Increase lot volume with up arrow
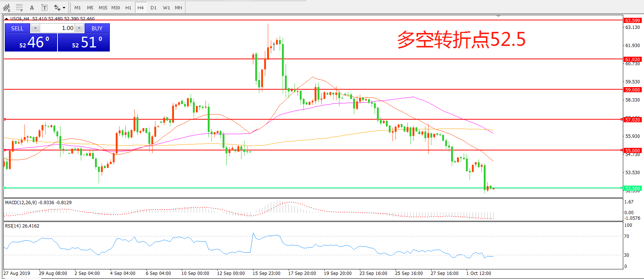644x279 pixels. point(79,28)
